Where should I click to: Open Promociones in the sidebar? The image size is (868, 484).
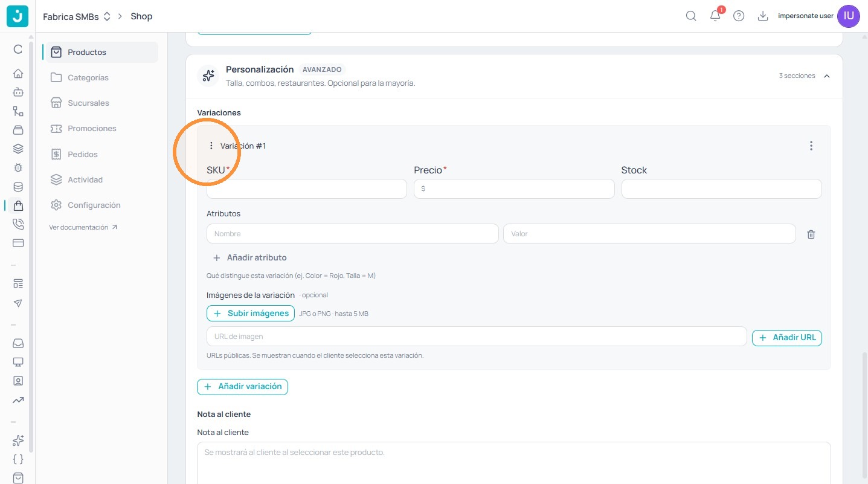click(100, 128)
